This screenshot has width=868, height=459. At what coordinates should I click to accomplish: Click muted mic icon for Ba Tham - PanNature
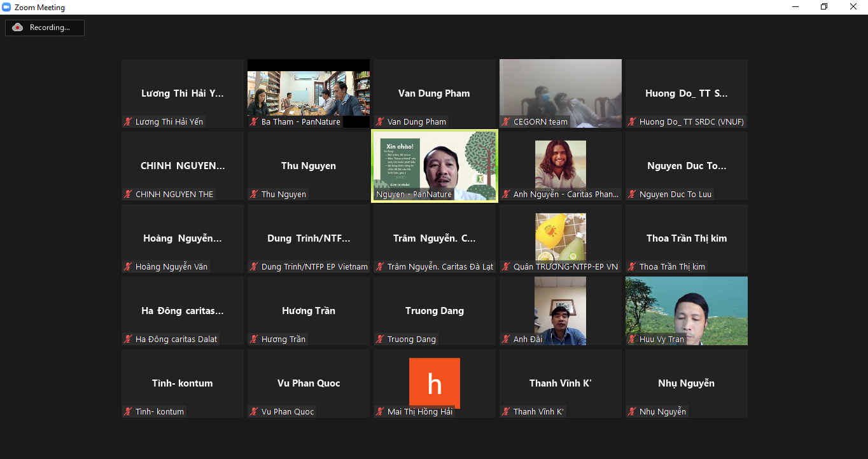pos(254,121)
